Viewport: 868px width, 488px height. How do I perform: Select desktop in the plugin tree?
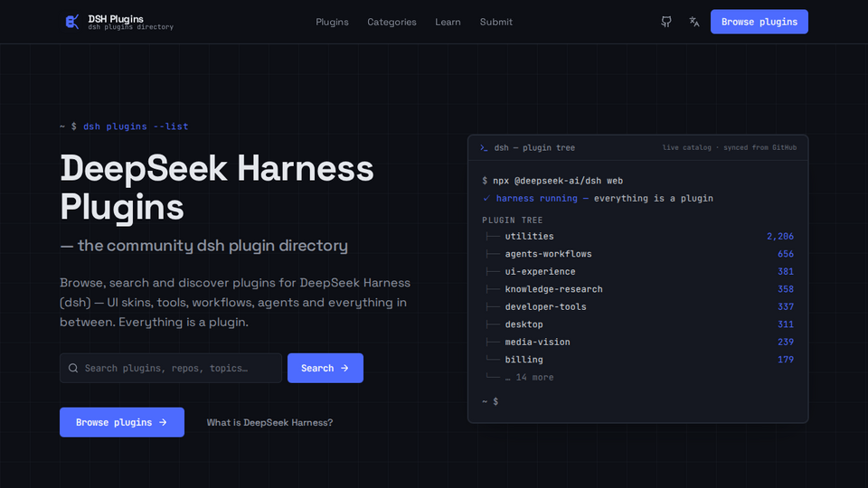tap(524, 324)
